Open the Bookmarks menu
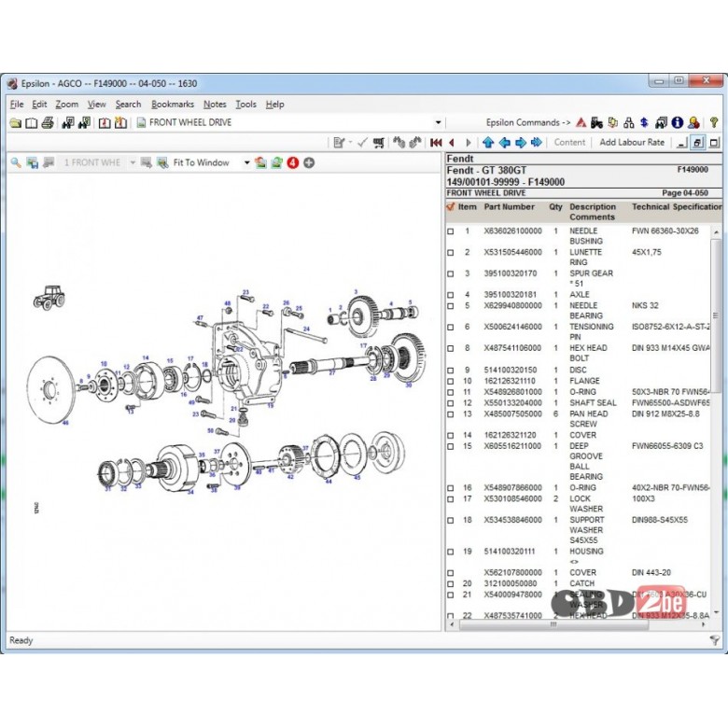 [173, 105]
